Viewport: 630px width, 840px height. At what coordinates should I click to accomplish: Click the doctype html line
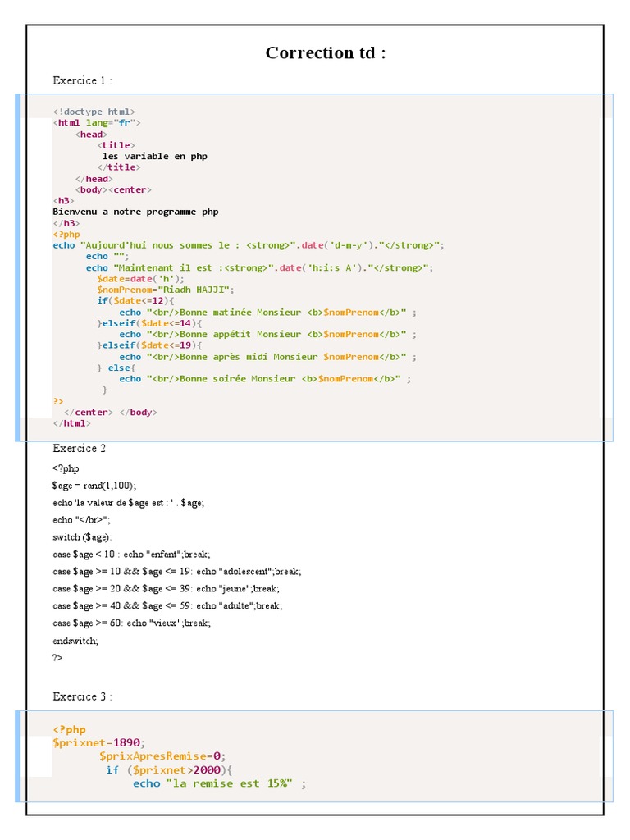tap(94, 112)
